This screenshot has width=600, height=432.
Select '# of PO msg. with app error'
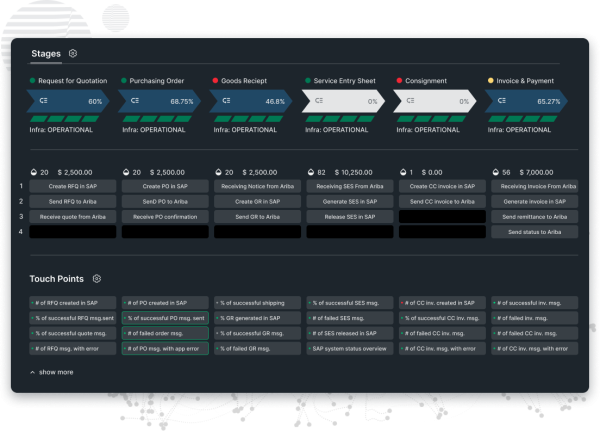(x=164, y=348)
